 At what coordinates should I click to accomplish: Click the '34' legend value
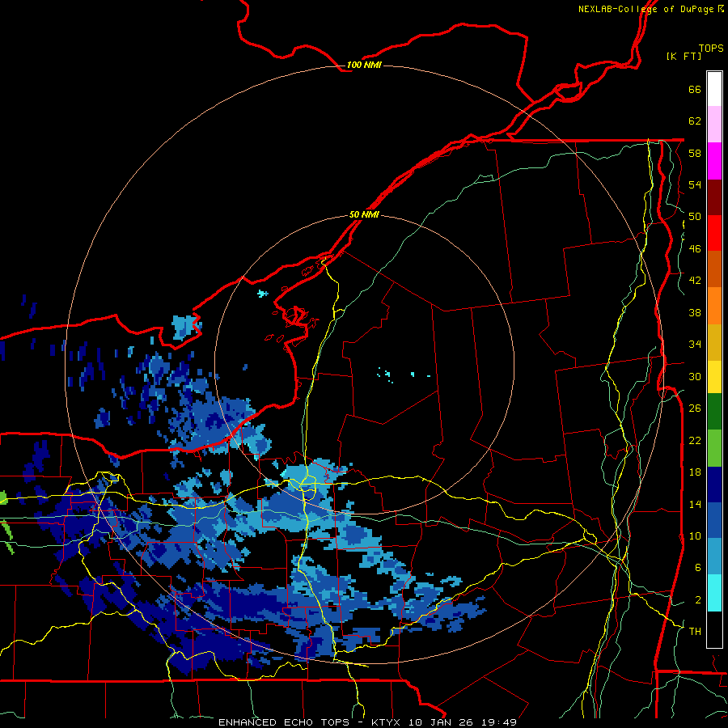(695, 345)
